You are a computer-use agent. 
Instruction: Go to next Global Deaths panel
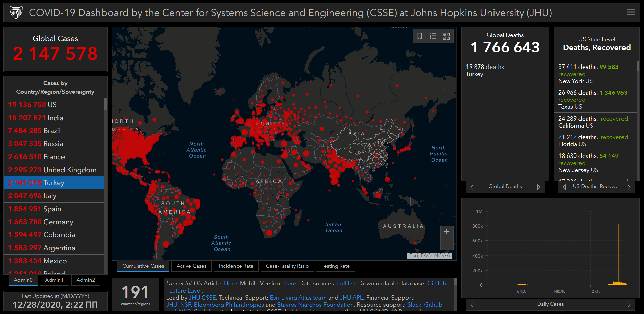tap(539, 187)
